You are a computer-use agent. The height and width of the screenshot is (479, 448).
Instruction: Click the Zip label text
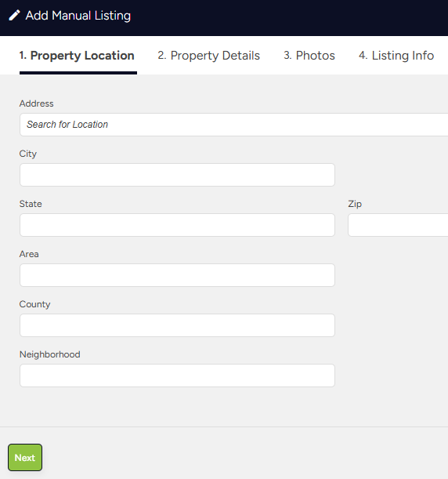click(x=355, y=204)
